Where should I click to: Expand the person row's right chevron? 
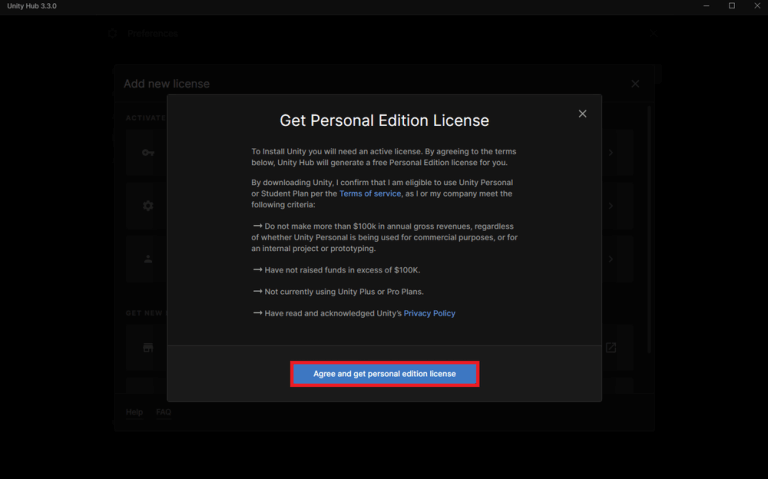(611, 259)
